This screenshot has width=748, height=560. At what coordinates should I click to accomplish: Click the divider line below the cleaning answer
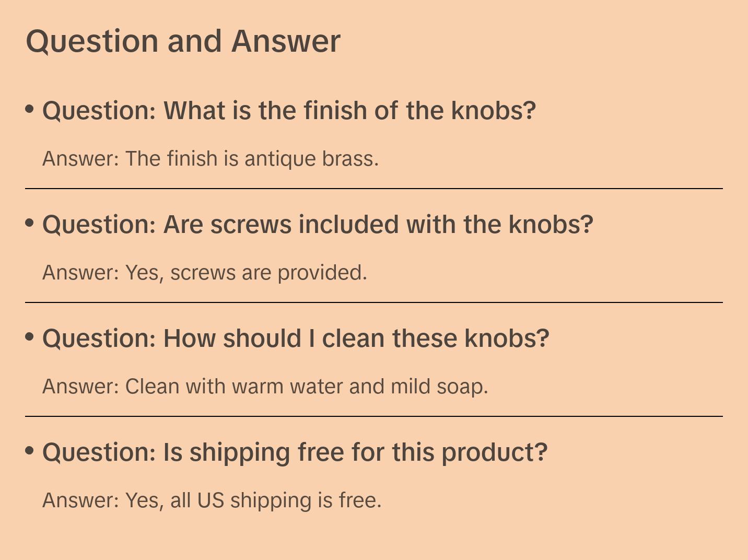(374, 416)
